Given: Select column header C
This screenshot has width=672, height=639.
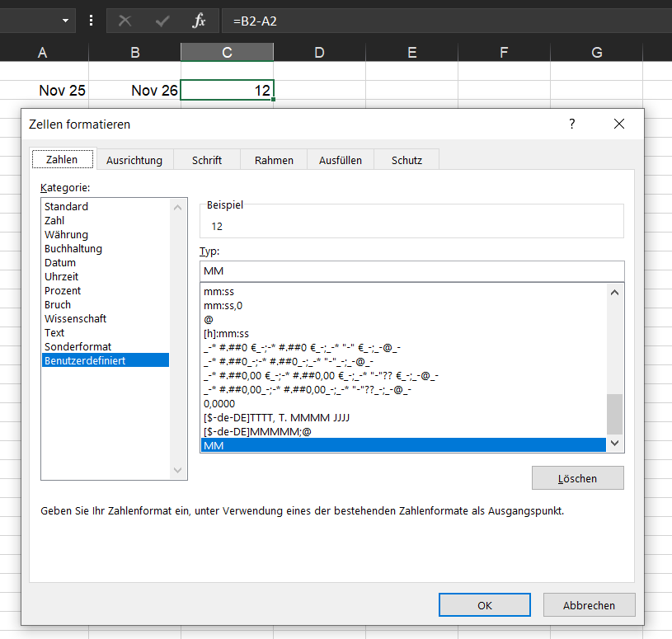Looking at the screenshot, I should pos(227,52).
